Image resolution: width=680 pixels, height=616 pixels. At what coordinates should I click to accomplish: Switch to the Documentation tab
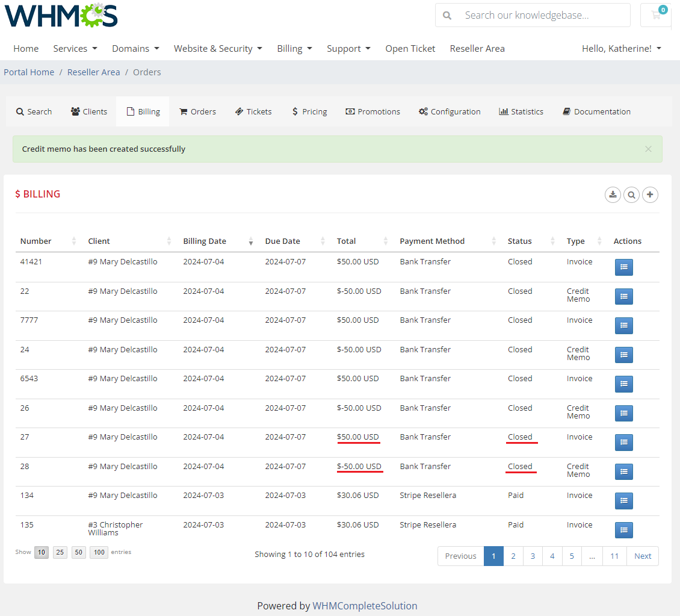coord(596,111)
